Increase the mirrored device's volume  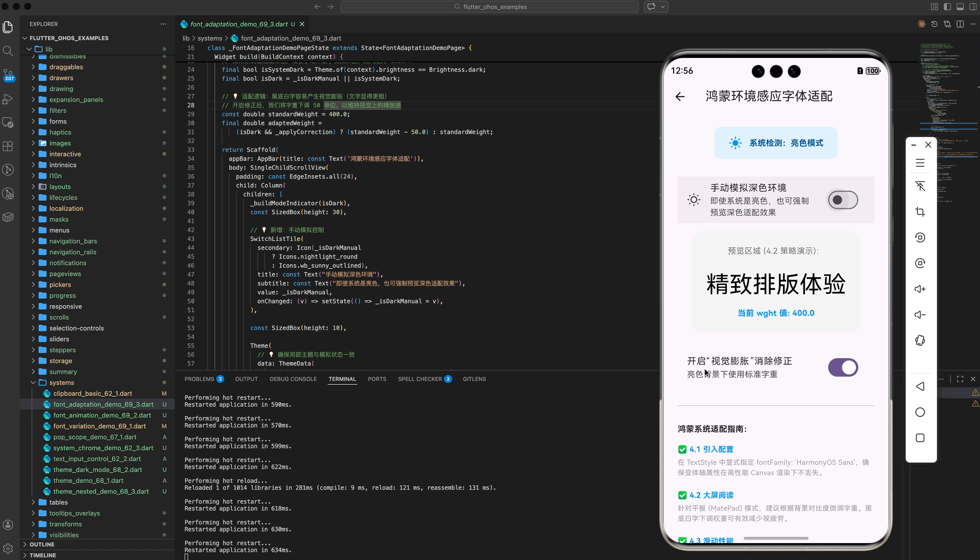point(920,288)
